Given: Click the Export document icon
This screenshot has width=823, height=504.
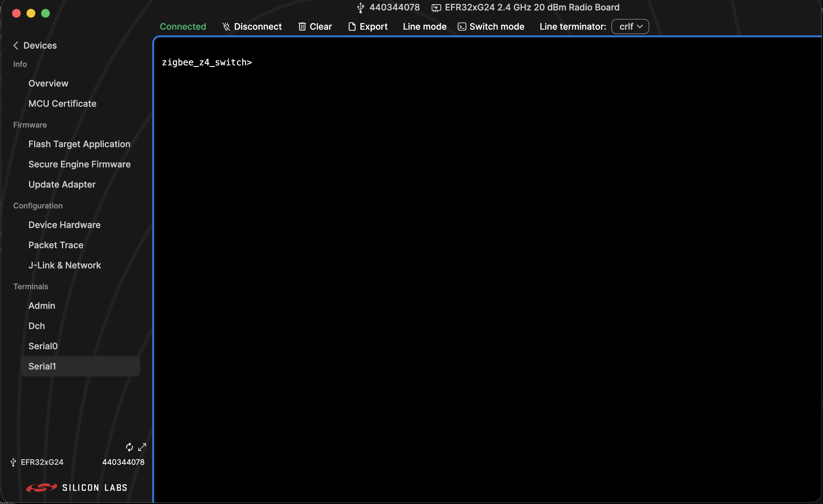Looking at the screenshot, I should (x=352, y=27).
